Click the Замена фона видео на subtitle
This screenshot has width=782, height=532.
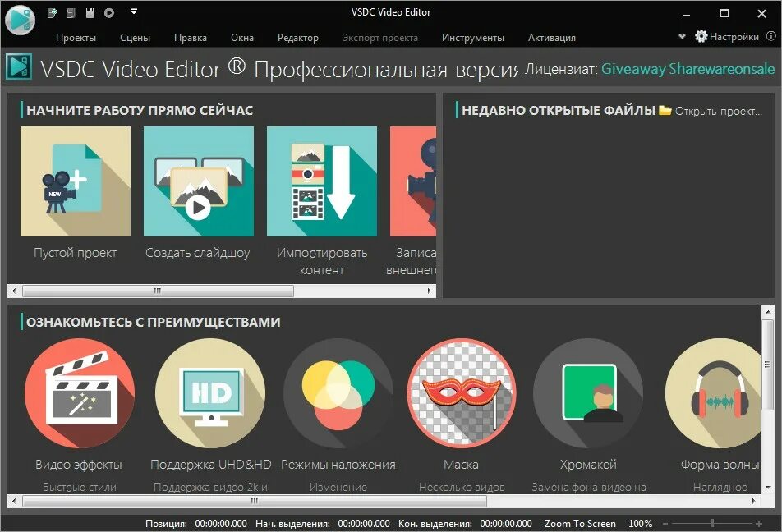589,487
